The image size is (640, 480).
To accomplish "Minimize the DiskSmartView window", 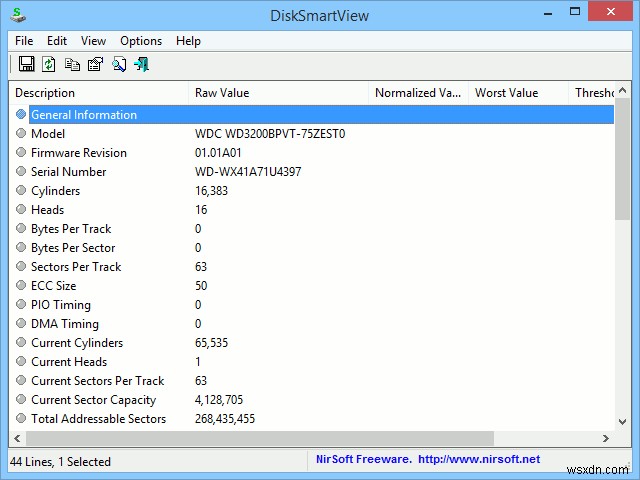I will pyautogui.click(x=548, y=13).
